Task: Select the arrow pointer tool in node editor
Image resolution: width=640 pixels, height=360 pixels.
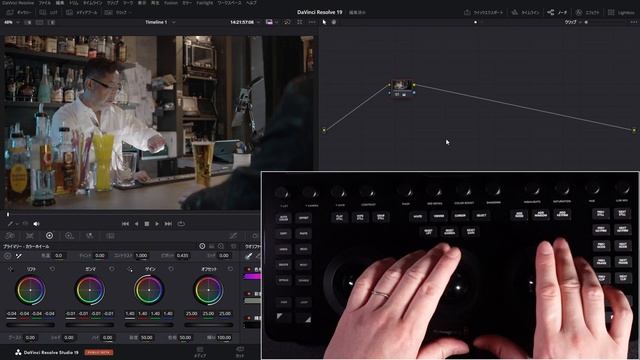Action: coord(324,22)
